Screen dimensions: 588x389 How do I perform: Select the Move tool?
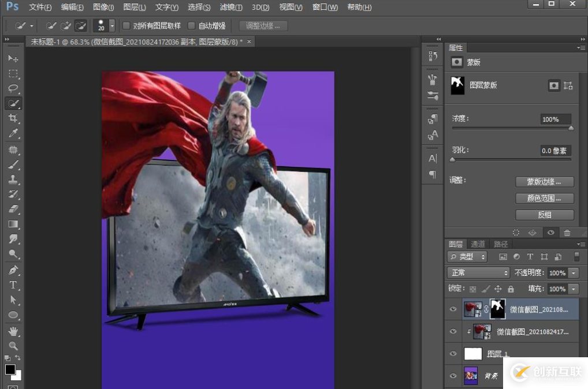(x=13, y=59)
